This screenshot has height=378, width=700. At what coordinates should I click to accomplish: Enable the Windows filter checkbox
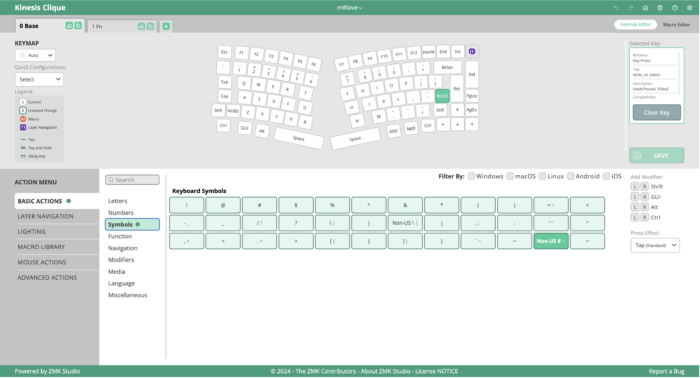[471, 176]
